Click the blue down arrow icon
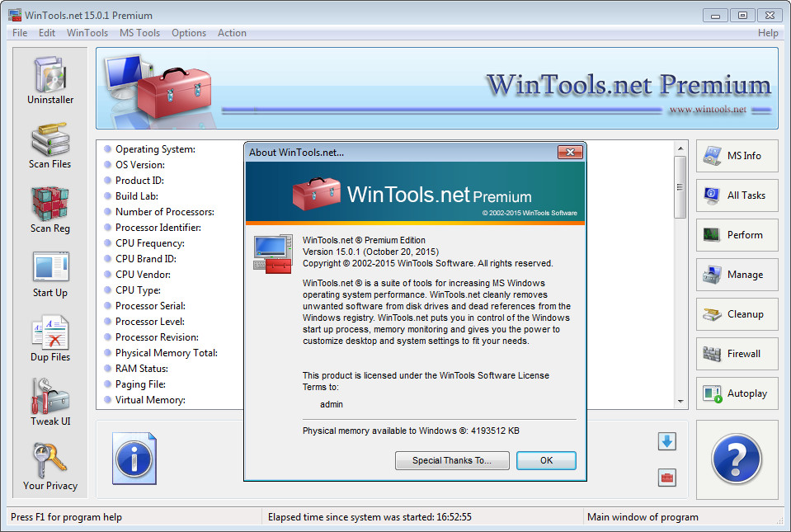 tap(667, 442)
